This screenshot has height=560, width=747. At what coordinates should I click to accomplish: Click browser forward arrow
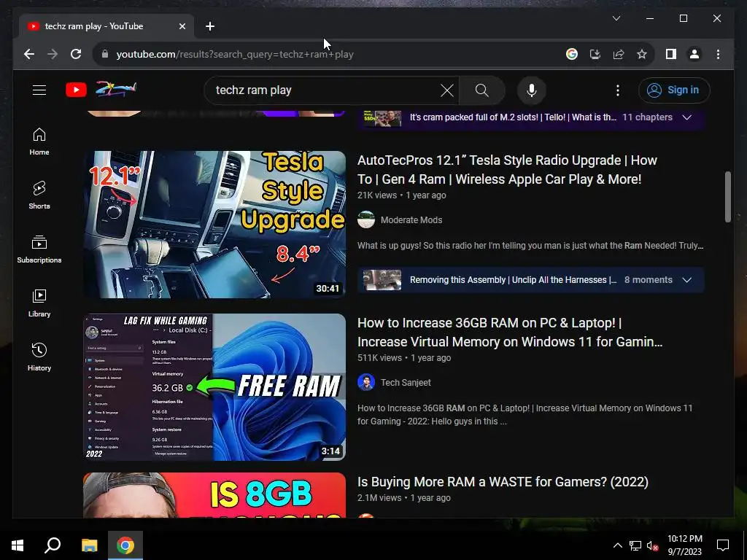[53, 54]
